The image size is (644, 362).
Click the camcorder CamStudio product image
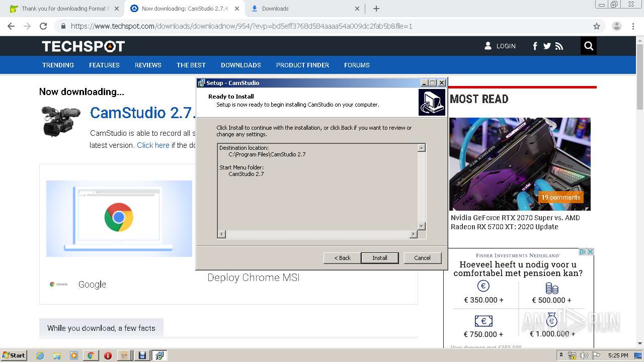coord(61,121)
